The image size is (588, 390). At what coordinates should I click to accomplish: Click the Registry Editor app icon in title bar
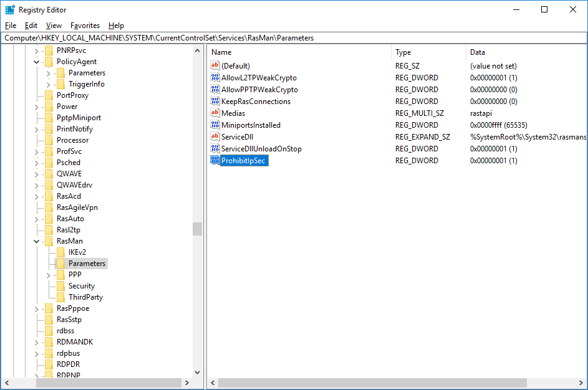[10, 10]
